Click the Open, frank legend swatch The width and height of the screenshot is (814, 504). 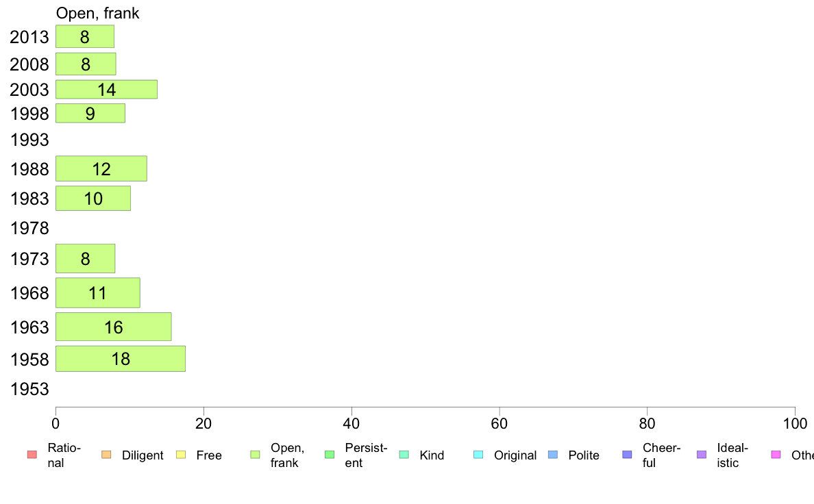(x=255, y=455)
